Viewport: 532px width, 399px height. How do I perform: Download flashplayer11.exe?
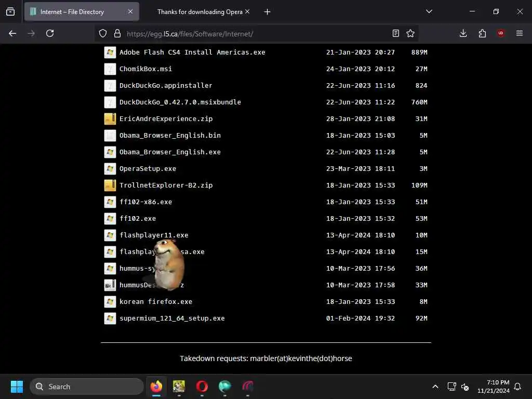pyautogui.click(x=154, y=235)
